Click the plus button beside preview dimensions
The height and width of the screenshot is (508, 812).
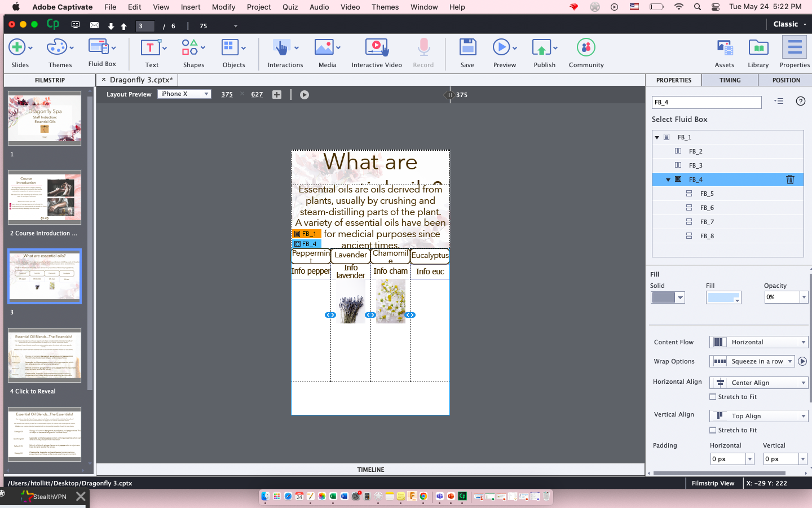pyautogui.click(x=277, y=94)
